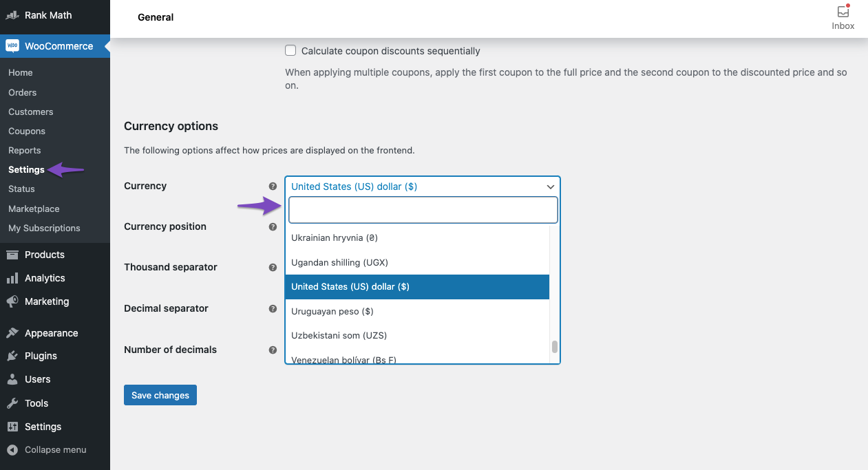
Task: Show help tip for Decimal separator
Action: coord(273,309)
